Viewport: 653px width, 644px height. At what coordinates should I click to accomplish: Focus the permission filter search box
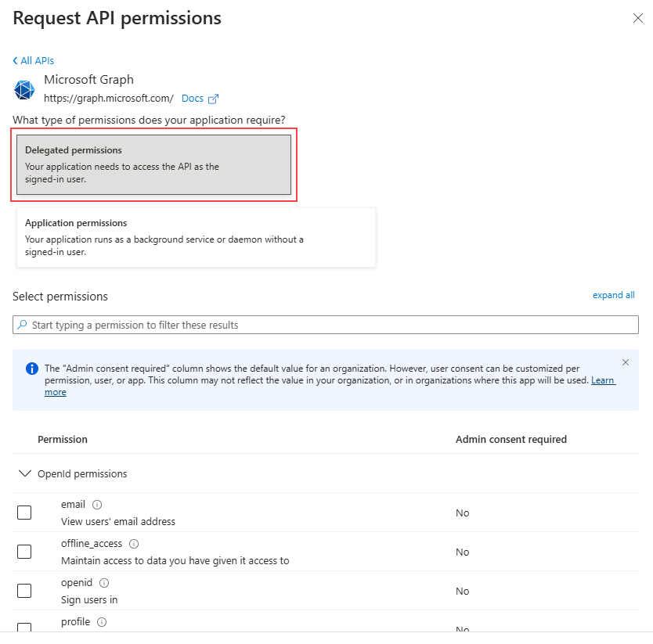(x=325, y=325)
